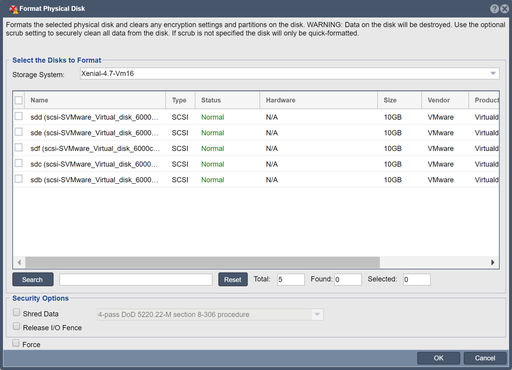Open the shred procedure dropdown
The width and height of the screenshot is (512, 370).
(x=317, y=314)
